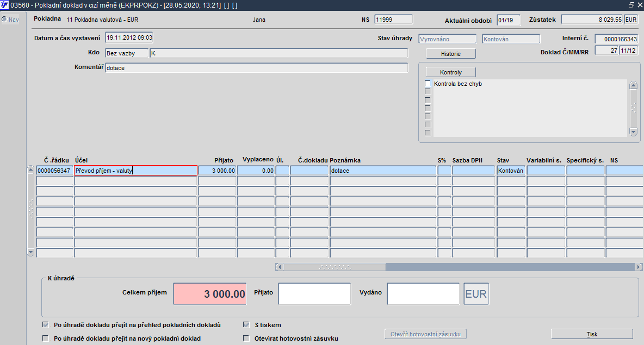Click the Kdo field showing Bez vazby
The width and height of the screenshot is (644, 345).
[127, 53]
